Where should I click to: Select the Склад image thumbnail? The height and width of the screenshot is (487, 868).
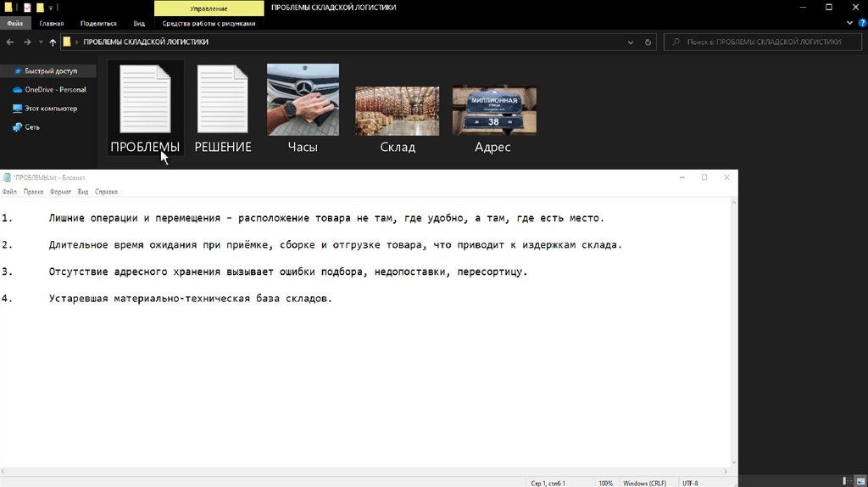click(397, 110)
